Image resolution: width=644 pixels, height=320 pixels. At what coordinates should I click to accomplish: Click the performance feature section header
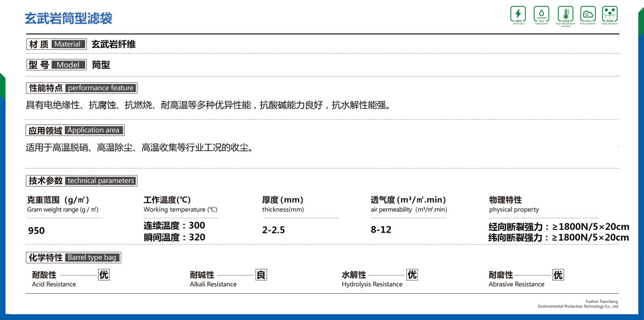(81, 88)
